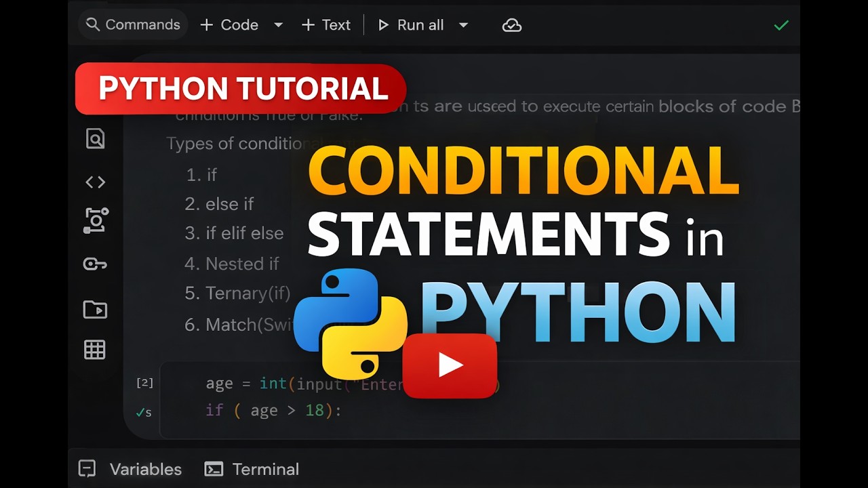868x488 pixels.
Task: Click the red YouTube play button
Action: [450, 365]
